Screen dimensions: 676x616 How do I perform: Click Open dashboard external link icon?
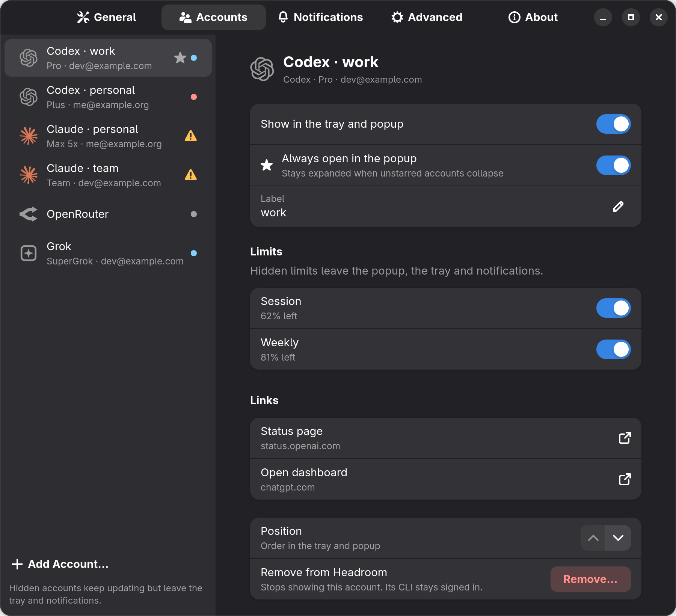tap(625, 479)
